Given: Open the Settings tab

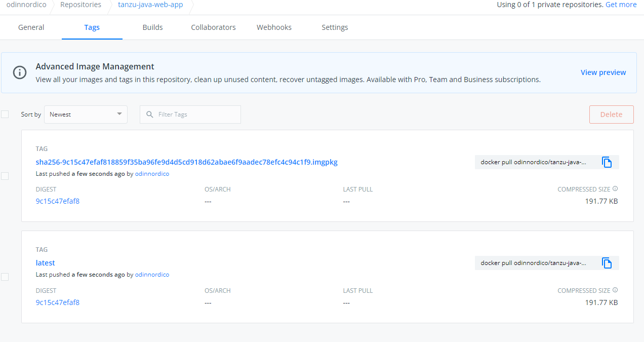Looking at the screenshot, I should point(335,27).
